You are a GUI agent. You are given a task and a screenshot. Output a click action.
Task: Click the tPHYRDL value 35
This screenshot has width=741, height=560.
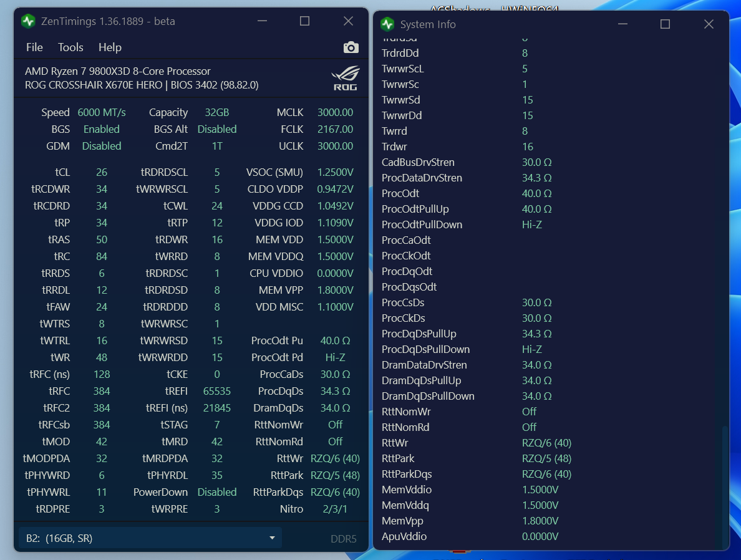(217, 475)
